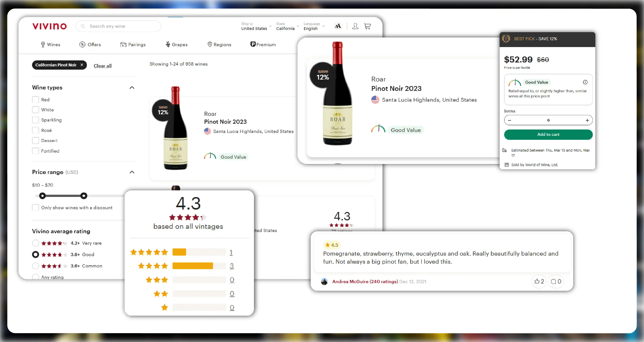Screen dimensions: 644x342
Task: Click the AA text size icon
Action: click(338, 26)
